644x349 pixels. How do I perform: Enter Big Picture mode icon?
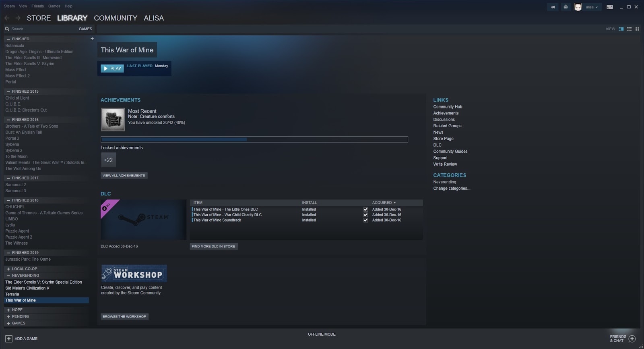[x=610, y=7]
